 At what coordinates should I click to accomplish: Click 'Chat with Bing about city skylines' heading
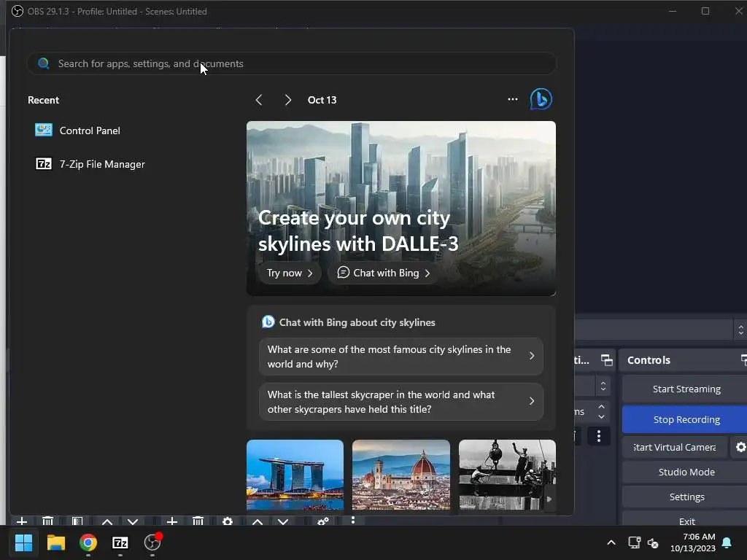click(x=357, y=322)
